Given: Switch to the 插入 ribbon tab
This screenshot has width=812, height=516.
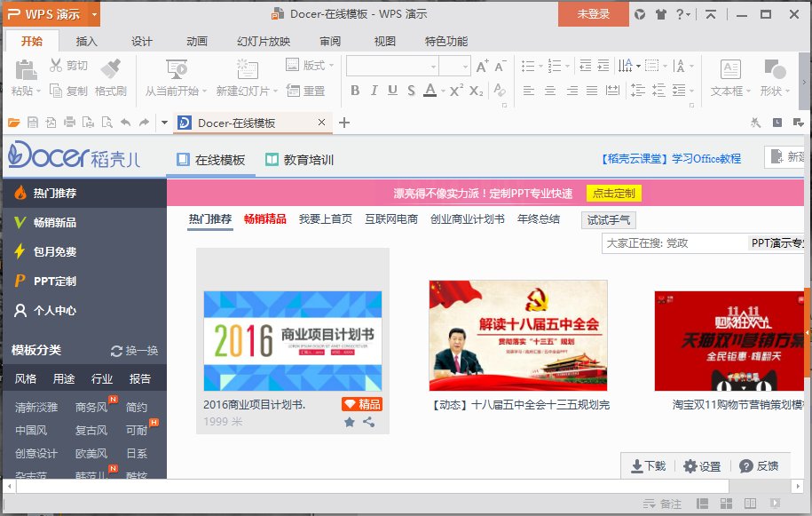Looking at the screenshot, I should [87, 42].
